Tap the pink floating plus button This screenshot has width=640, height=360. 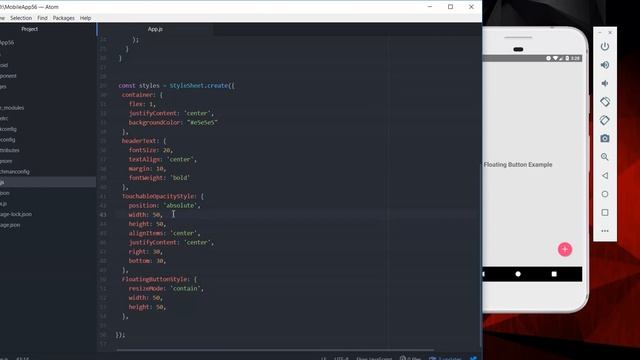(x=565, y=249)
